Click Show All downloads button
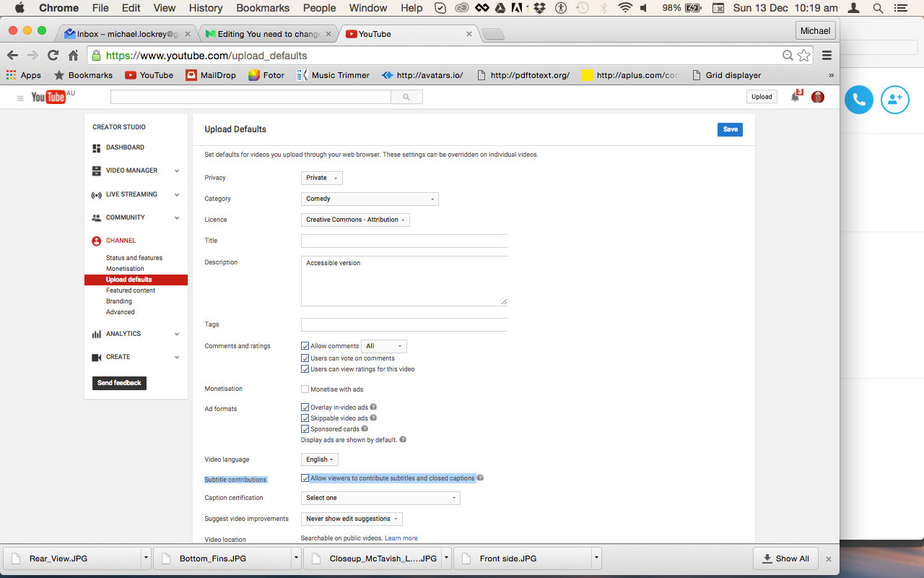924x578 pixels. point(785,558)
